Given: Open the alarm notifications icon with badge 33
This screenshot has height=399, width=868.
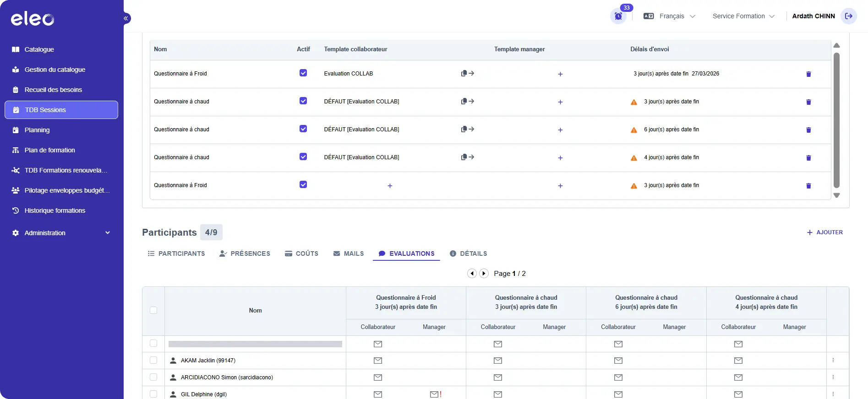Looking at the screenshot, I should tap(618, 16).
